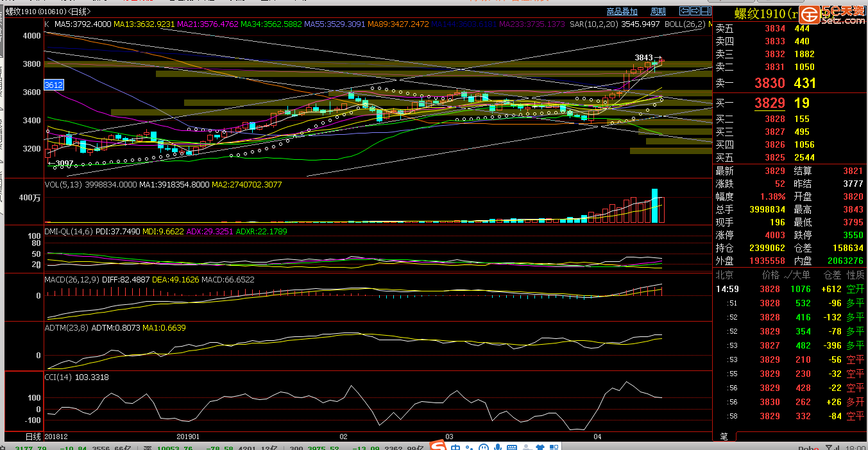
Task: Select the :58 trade row with 332
Action: [789, 416]
